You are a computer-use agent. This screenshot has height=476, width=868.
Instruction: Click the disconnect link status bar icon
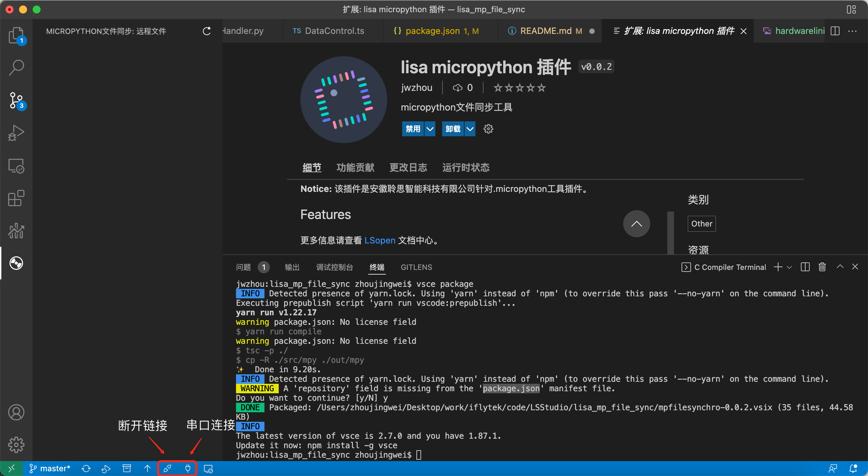click(167, 469)
